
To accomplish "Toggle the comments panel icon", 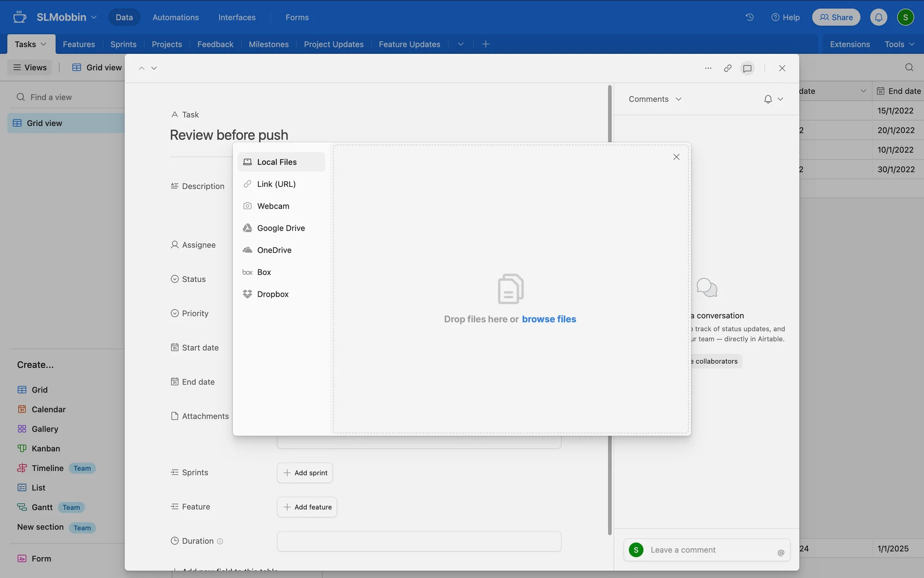I will (747, 68).
